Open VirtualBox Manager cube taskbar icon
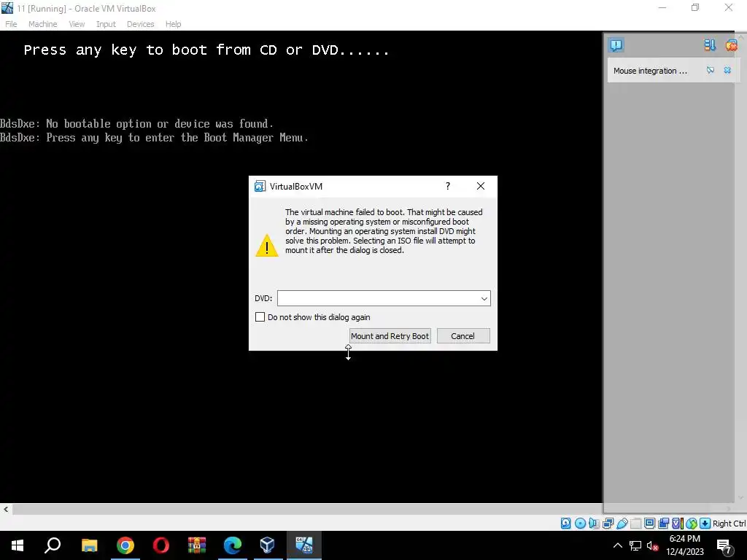The image size is (747, 560). point(268,545)
